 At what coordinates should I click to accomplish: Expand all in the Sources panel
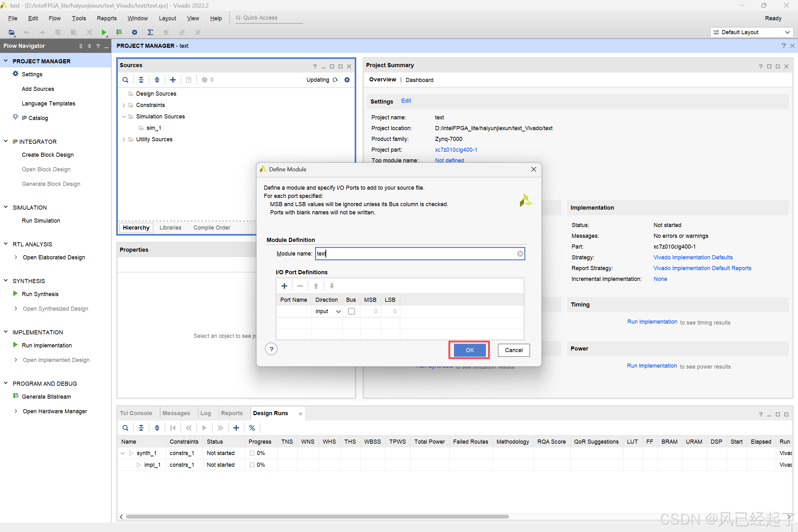(x=157, y=80)
